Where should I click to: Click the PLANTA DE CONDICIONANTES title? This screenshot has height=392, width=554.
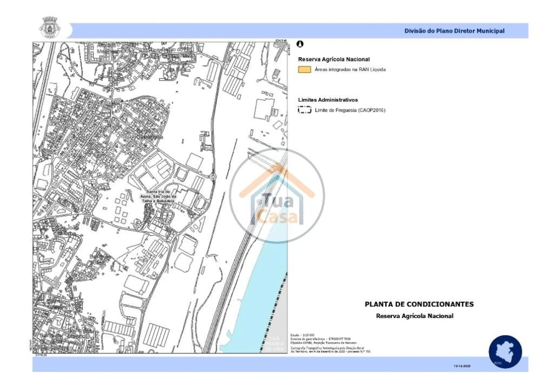[x=419, y=304]
